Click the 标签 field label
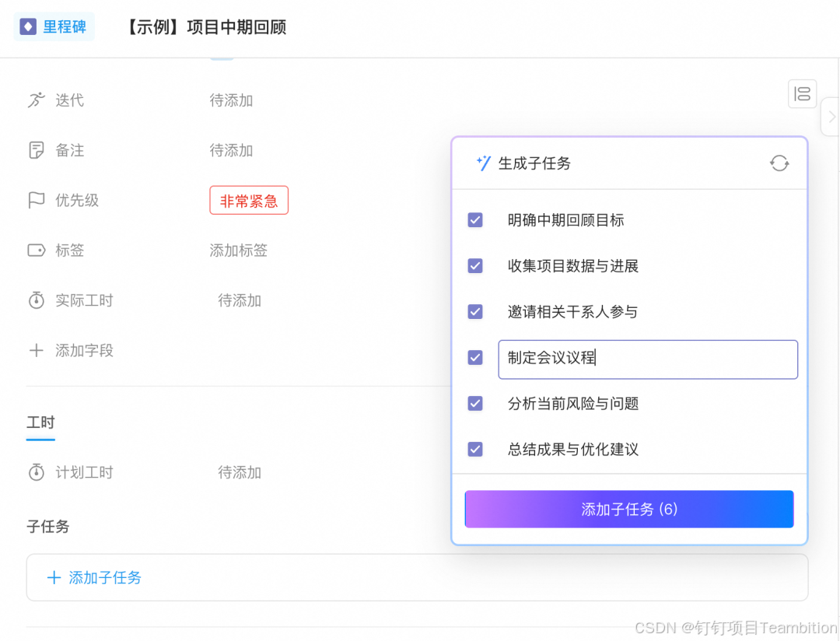The height and width of the screenshot is (641, 840). [70, 250]
